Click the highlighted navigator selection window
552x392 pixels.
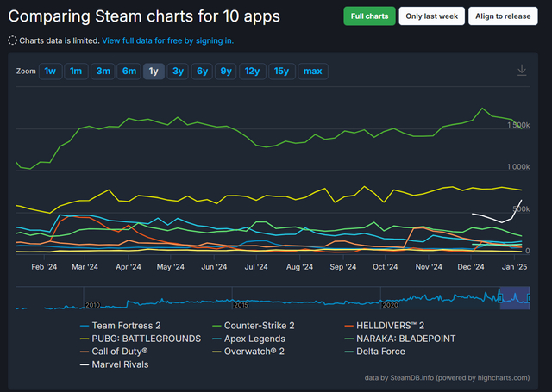(515, 298)
